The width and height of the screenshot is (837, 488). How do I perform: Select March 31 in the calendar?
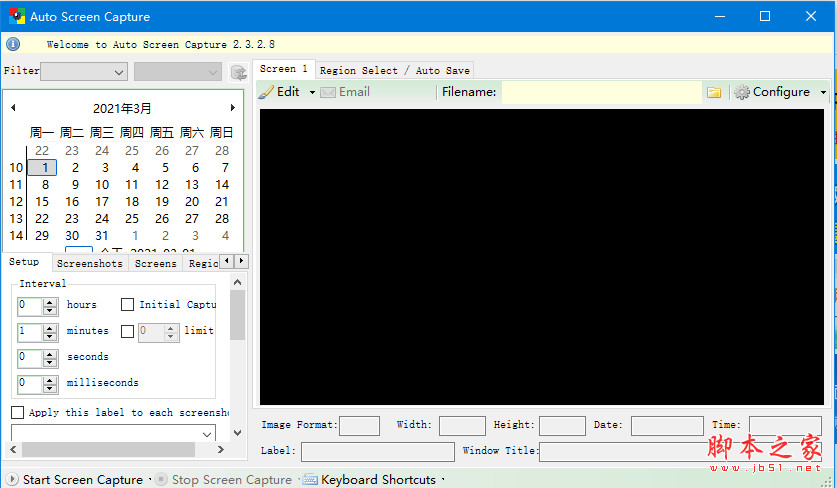(x=102, y=235)
